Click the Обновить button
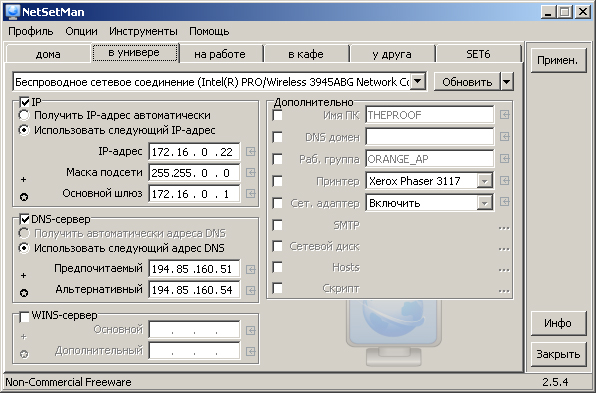596x393 pixels. (x=467, y=81)
